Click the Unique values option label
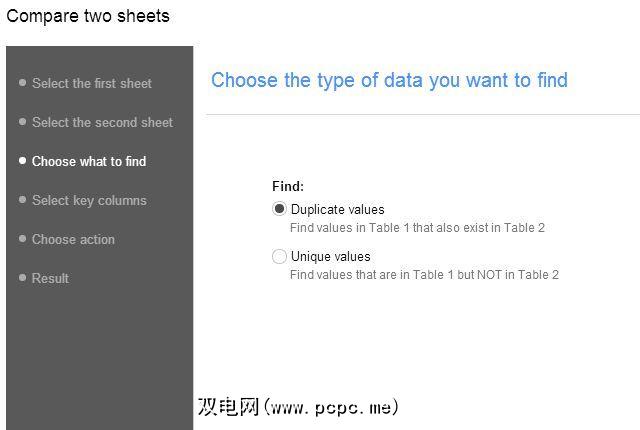The height and width of the screenshot is (430, 640). coord(330,257)
